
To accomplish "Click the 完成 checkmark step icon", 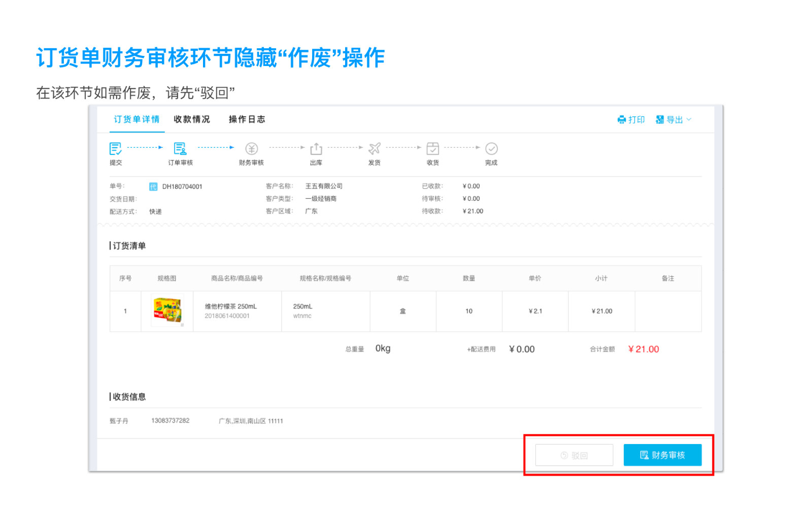I will [x=491, y=148].
